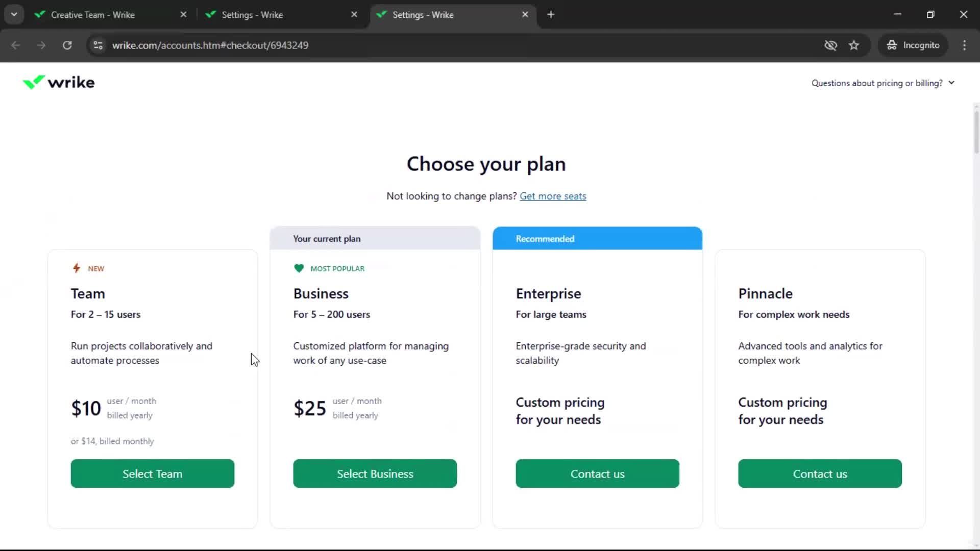The height and width of the screenshot is (551, 980).
Task: Click the Business plan title
Action: click(x=321, y=294)
